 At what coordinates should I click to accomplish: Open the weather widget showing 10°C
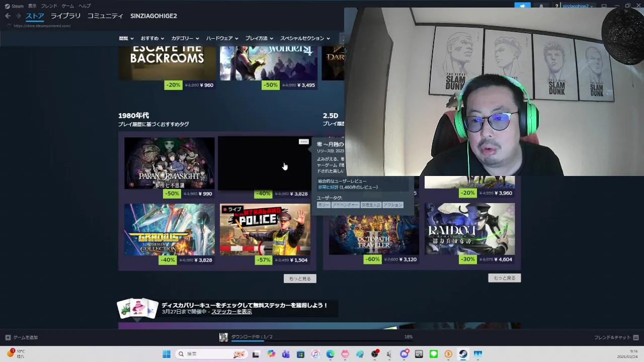pos(15,354)
